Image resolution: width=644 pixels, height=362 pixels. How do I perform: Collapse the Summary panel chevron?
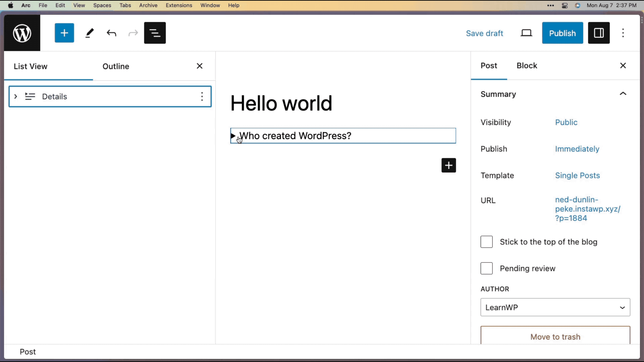coord(623,94)
